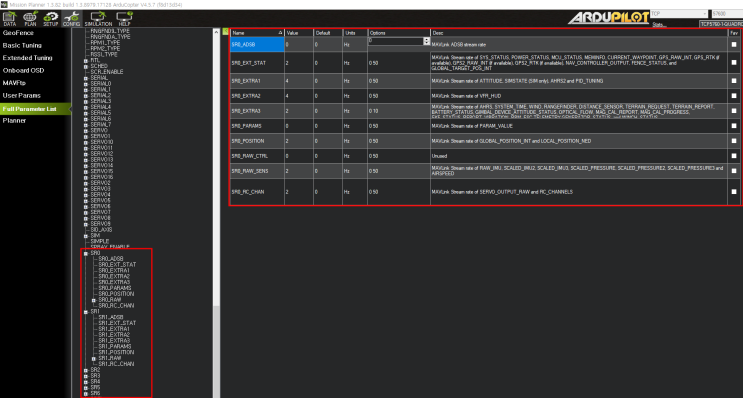Click the SR0_ADSB options input field
743x398 pixels.
click(395, 41)
